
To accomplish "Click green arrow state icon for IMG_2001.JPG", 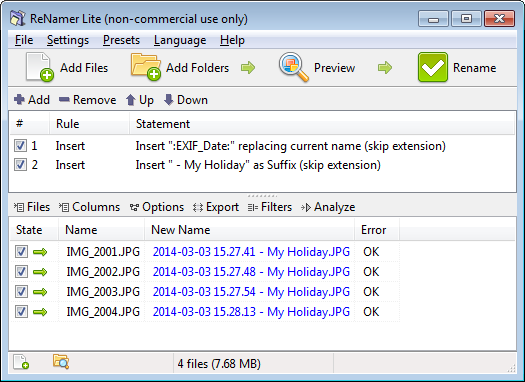I will [40, 252].
